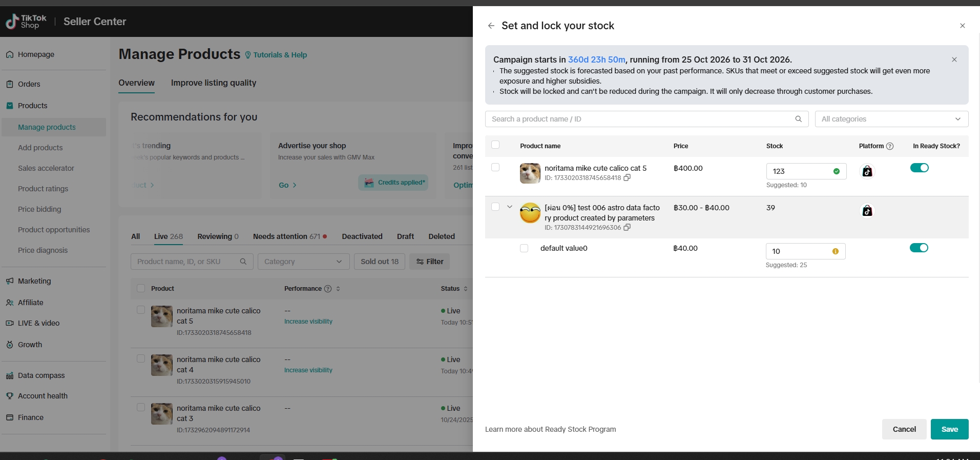980x460 pixels.
Task: Turn off Ready Stock toggle for calico cat 5
Action: tap(919, 168)
